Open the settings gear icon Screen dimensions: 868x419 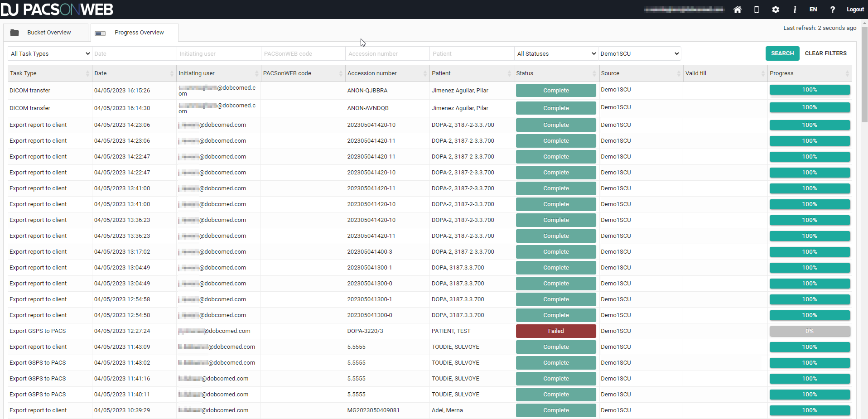click(776, 10)
